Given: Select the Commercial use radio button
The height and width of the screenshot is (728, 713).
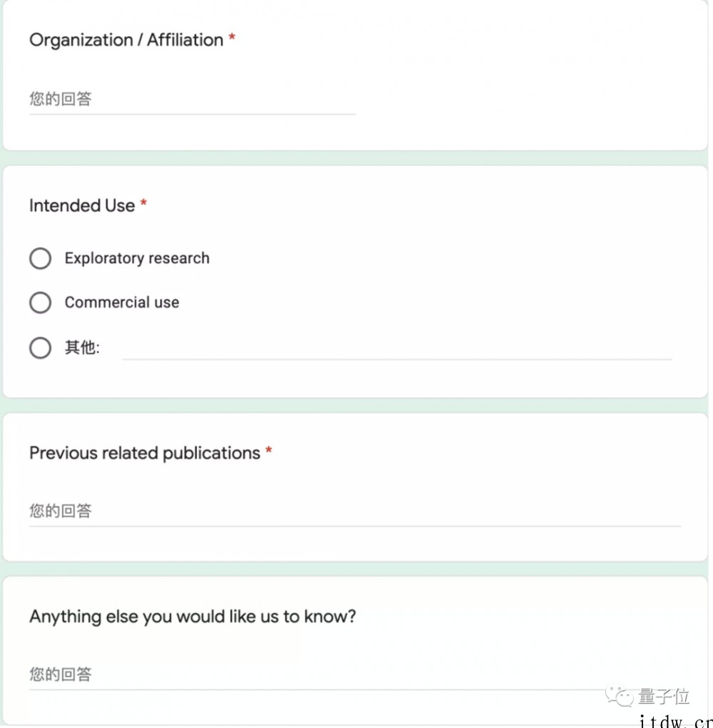Looking at the screenshot, I should click(x=41, y=303).
